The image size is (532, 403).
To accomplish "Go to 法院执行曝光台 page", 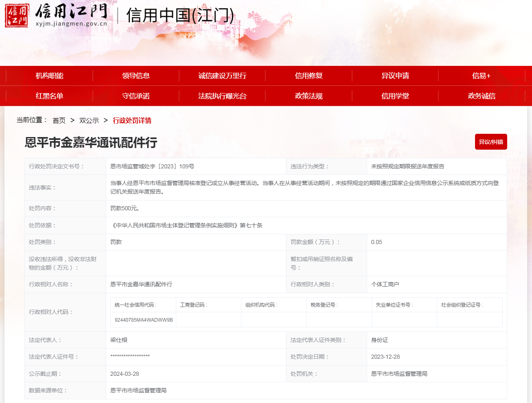I will (x=222, y=96).
